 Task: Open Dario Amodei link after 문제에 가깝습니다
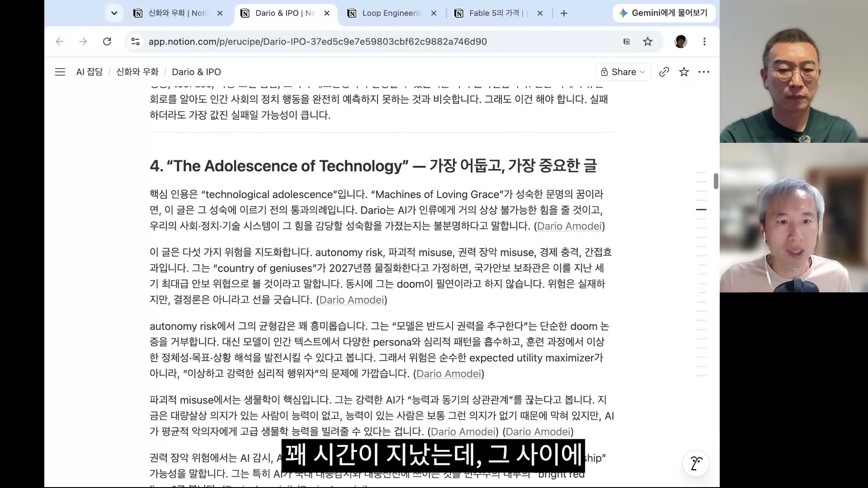448,374
